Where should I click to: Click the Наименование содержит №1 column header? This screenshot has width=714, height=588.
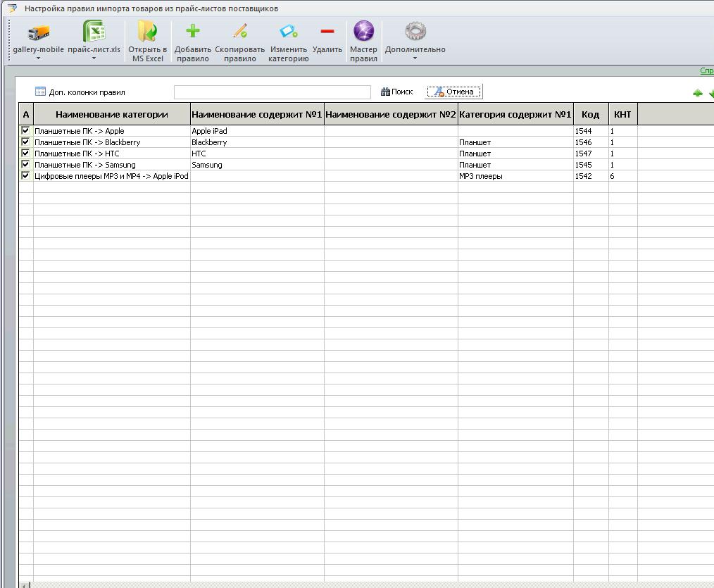tap(257, 114)
